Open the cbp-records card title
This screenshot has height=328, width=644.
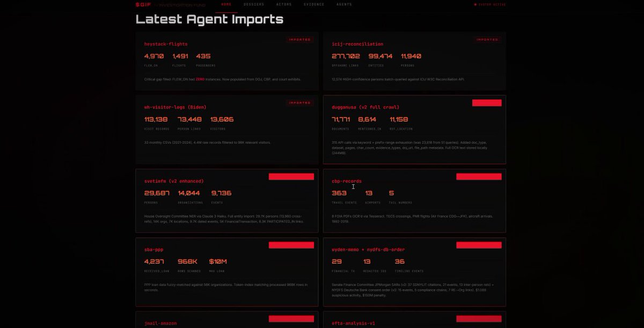pyautogui.click(x=347, y=181)
